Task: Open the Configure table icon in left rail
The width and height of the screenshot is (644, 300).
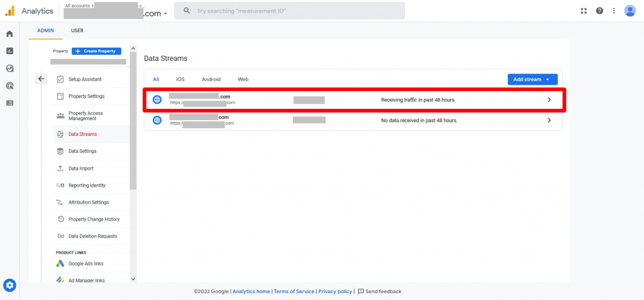Action: coord(9,103)
